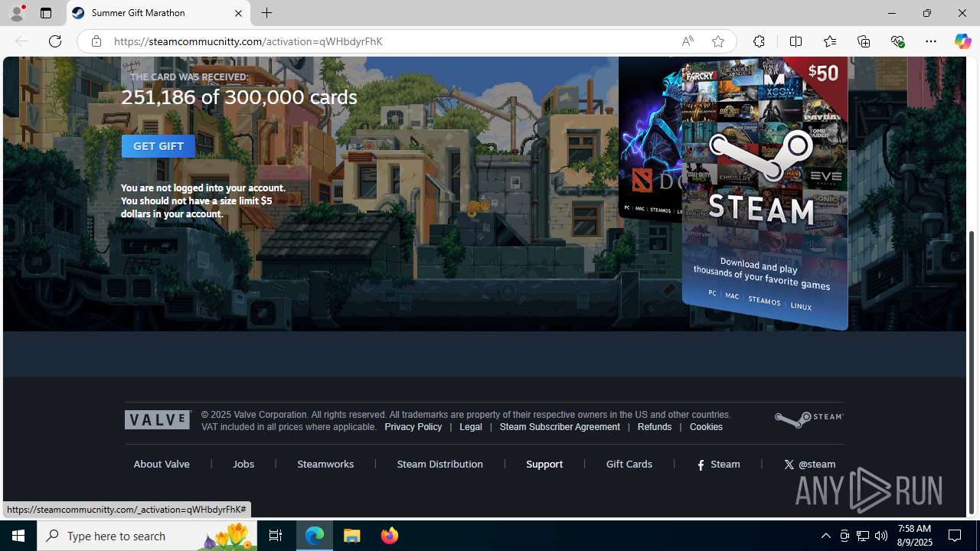Image resolution: width=980 pixels, height=551 pixels.
Task: Open the Support footer link
Action: pos(544,464)
